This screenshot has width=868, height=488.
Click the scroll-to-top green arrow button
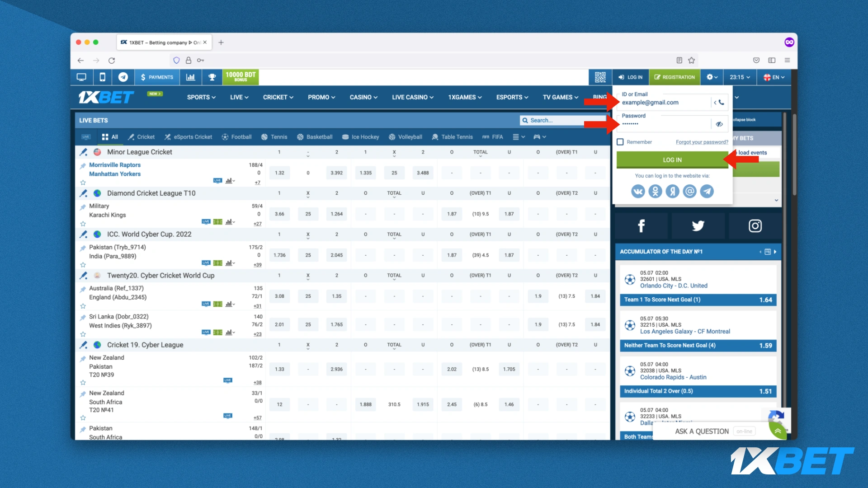pyautogui.click(x=778, y=431)
